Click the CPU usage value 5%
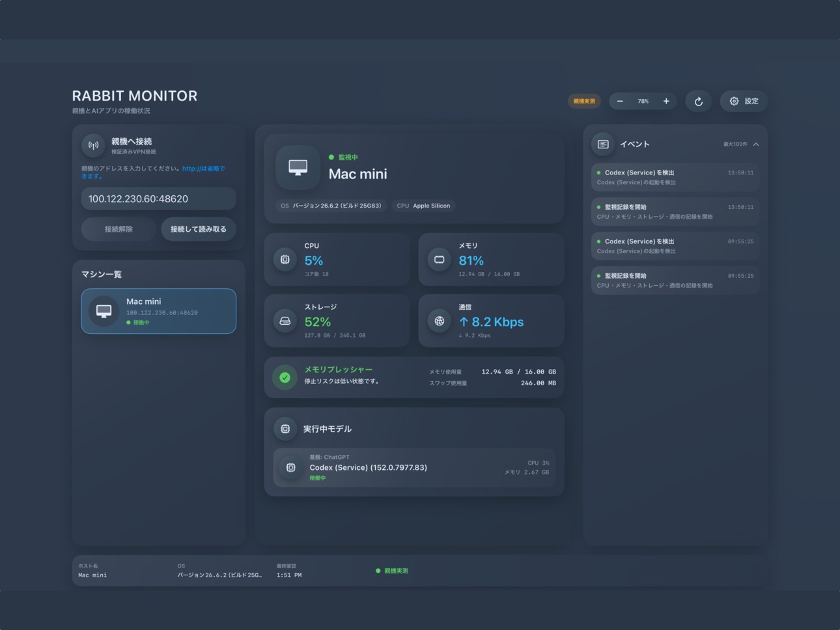 [314, 260]
